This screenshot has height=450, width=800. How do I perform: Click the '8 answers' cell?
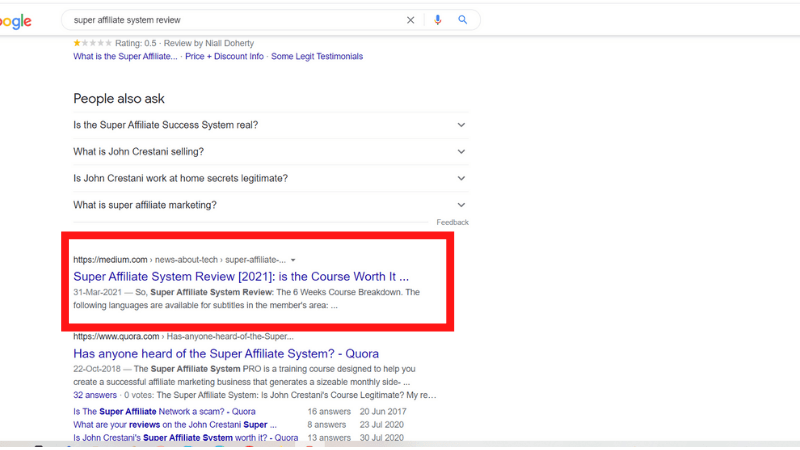click(327, 424)
